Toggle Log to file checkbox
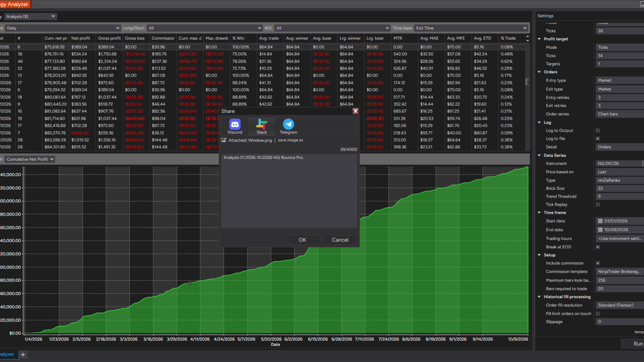Image resolution: width=644 pixels, height=362 pixels. (598, 139)
